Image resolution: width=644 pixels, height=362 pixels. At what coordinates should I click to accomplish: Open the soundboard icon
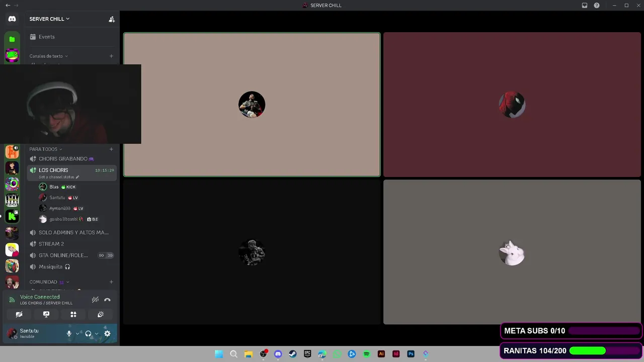pos(101,314)
